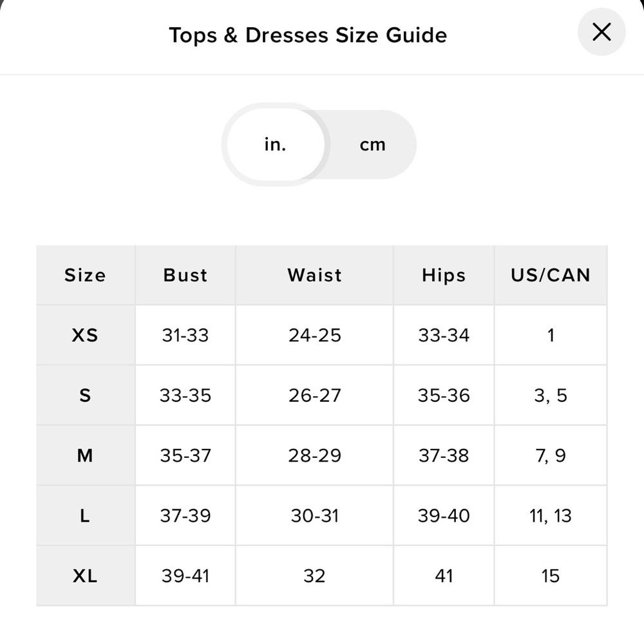
Task: Click the US/CAN column header
Action: click(x=551, y=275)
